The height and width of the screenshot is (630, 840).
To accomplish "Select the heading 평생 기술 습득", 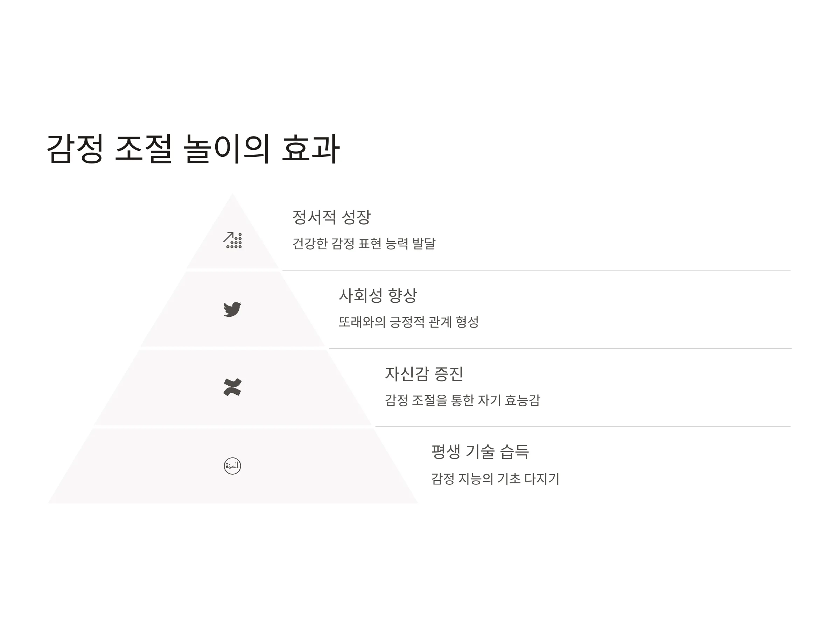I will (x=481, y=451).
